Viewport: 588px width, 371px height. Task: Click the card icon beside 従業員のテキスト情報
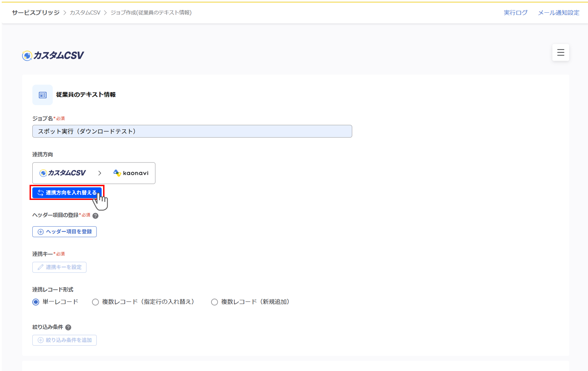[42, 95]
